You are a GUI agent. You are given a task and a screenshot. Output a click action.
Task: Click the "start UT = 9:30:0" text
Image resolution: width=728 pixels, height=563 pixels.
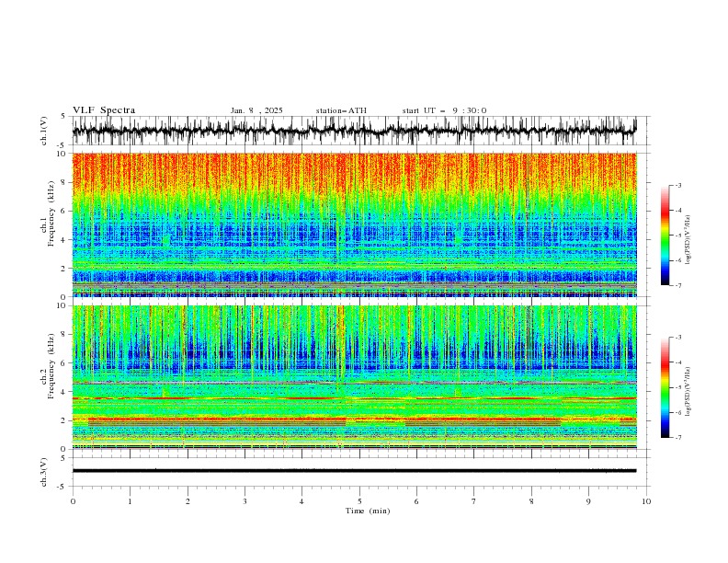(444, 110)
